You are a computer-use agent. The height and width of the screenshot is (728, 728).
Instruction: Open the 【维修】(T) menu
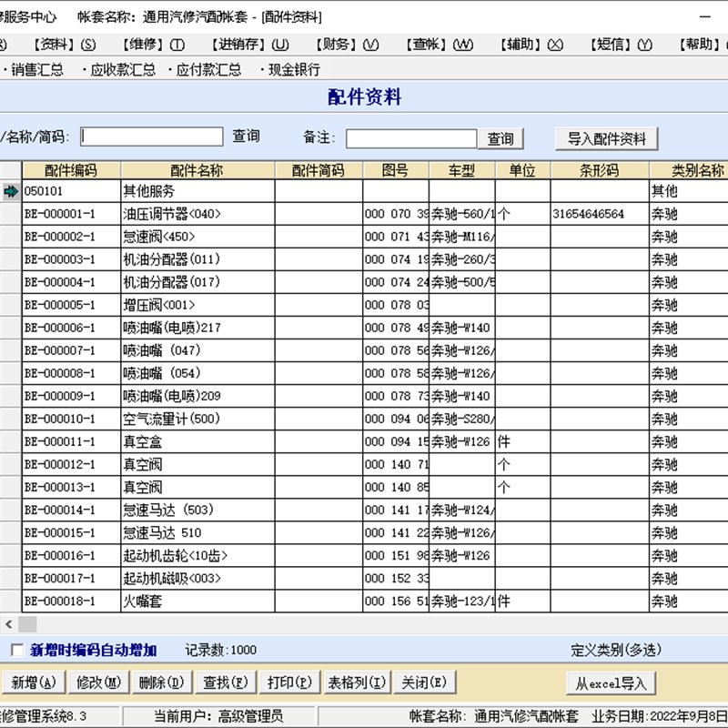[154, 45]
